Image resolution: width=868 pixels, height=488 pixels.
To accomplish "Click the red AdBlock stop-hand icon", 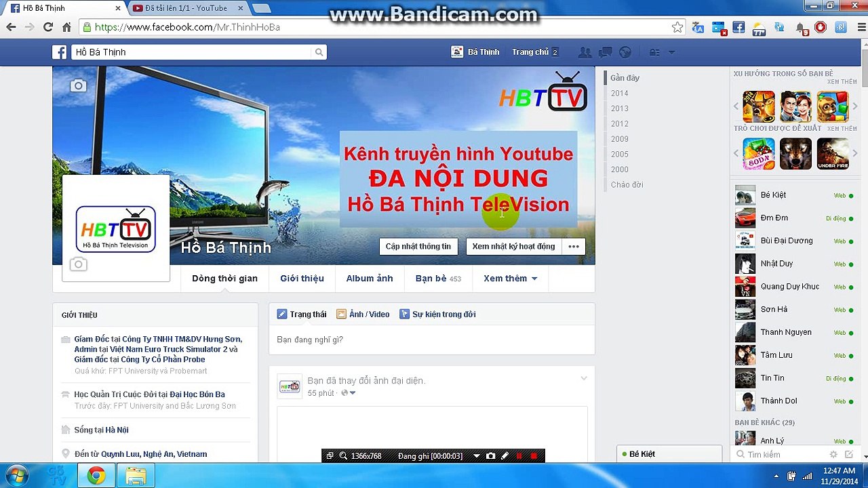I will click(x=821, y=28).
